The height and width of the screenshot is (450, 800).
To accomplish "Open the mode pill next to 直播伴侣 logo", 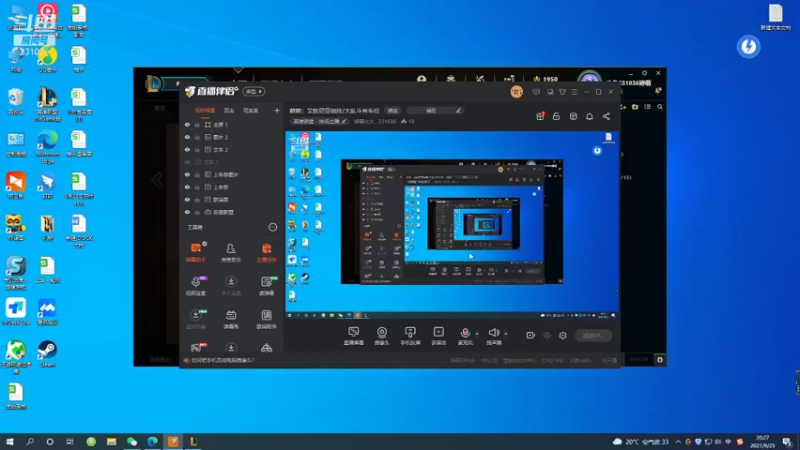I will click(254, 92).
